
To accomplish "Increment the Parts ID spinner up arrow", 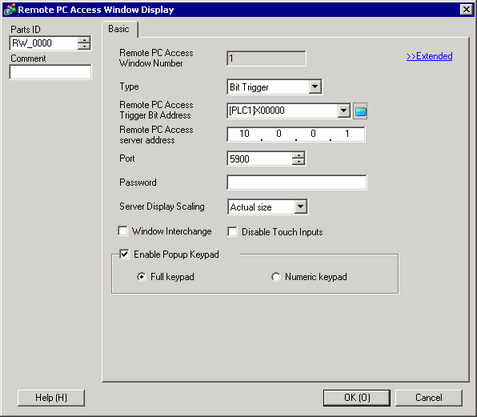I will [x=84, y=40].
